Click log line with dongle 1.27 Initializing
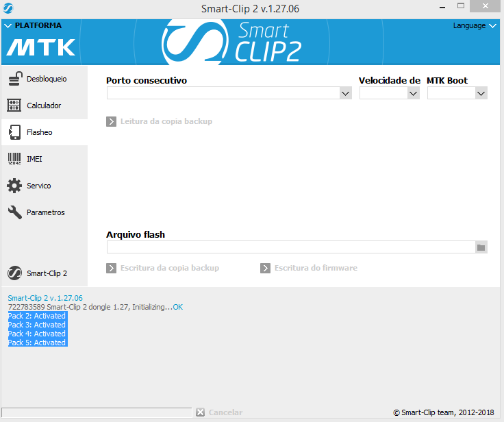This screenshot has width=504, height=422. coord(95,307)
